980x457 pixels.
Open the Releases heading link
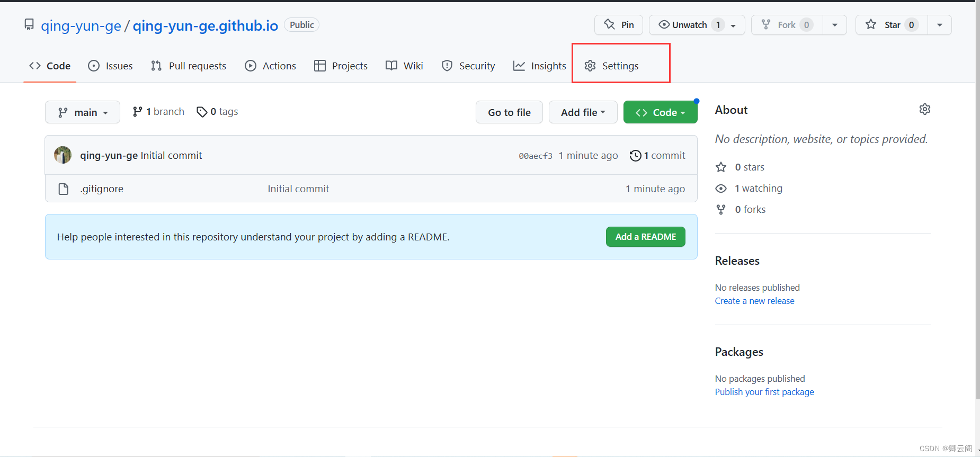point(737,261)
